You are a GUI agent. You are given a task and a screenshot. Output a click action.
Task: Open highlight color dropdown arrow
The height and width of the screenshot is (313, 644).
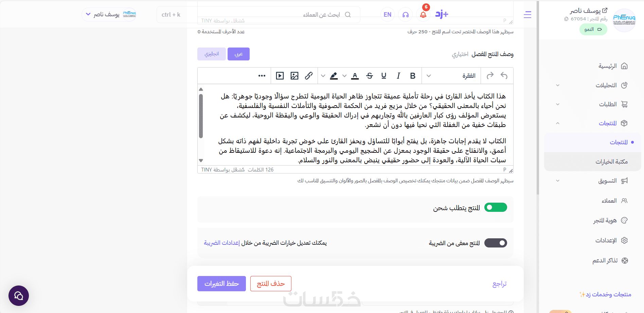323,76
